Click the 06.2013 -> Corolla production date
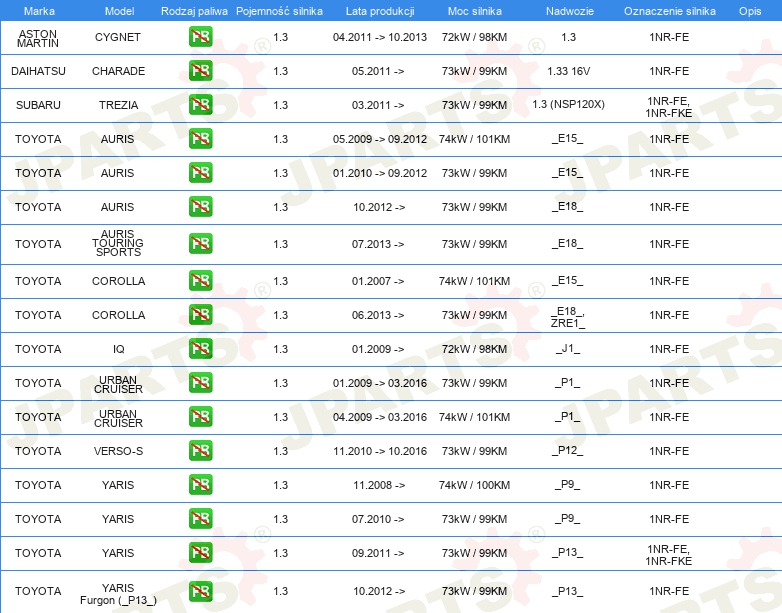Viewport: 782px width, 613px height. pos(378,315)
